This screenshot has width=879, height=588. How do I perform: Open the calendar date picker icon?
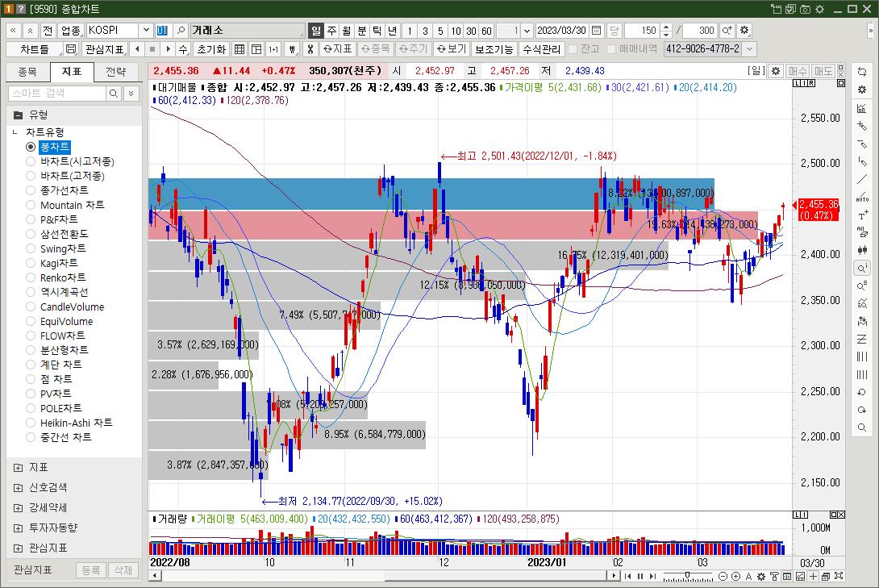pos(597,31)
